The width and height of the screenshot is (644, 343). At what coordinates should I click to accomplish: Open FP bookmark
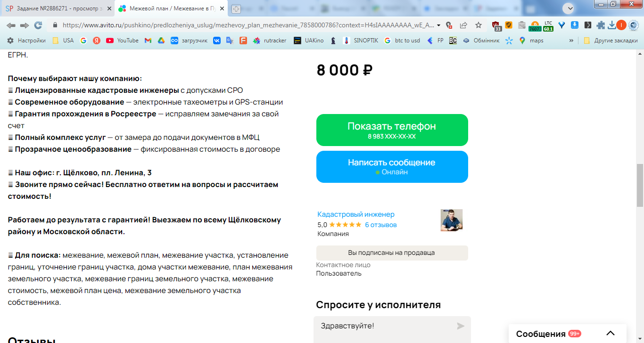click(x=435, y=41)
